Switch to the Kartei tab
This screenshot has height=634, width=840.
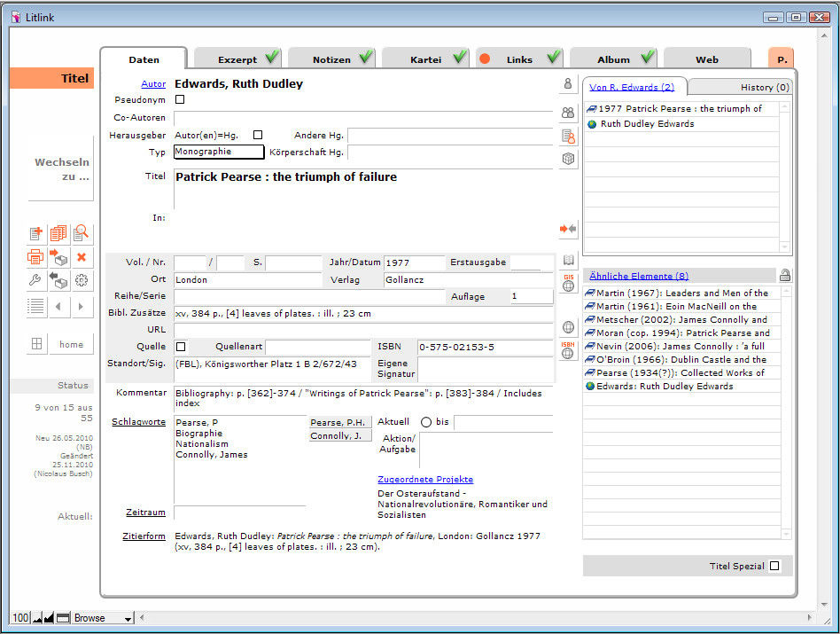(x=426, y=59)
